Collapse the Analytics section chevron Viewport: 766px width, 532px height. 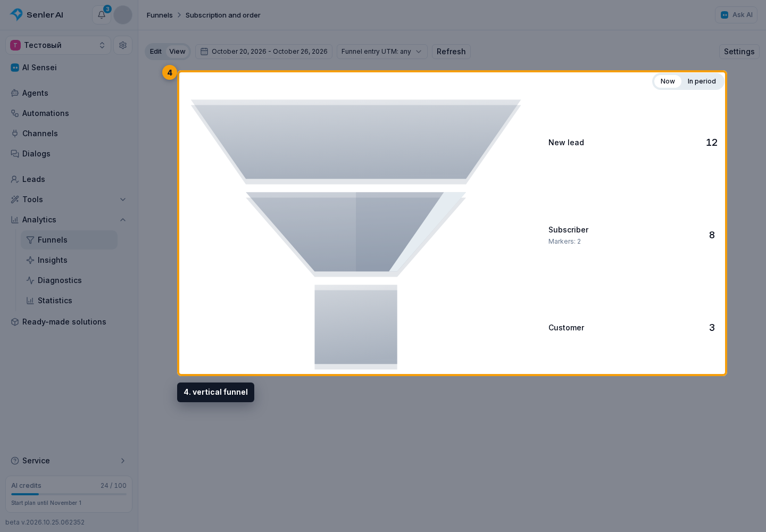click(x=123, y=220)
